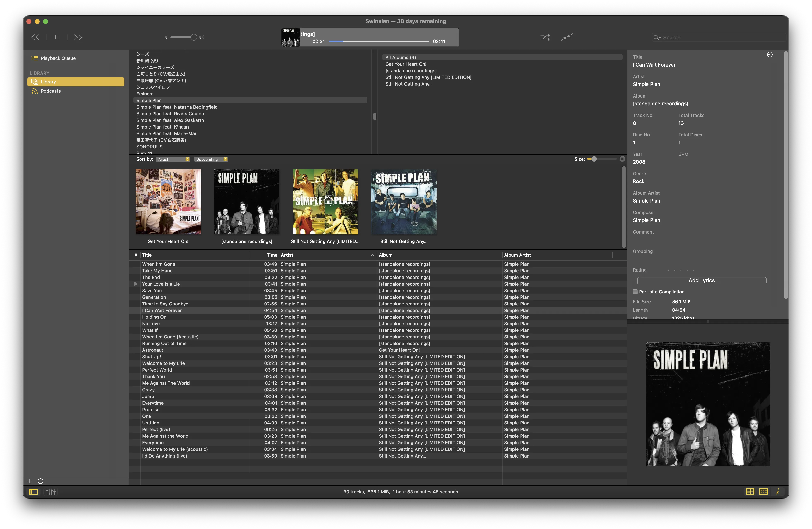Switch to the mini player window
This screenshot has height=529, width=812.
[x=567, y=37]
